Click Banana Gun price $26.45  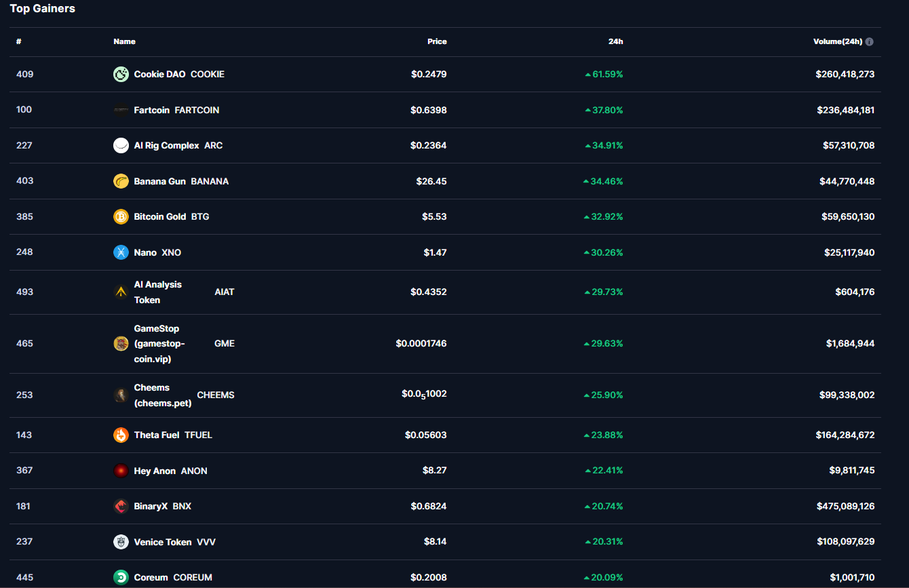pyautogui.click(x=431, y=181)
